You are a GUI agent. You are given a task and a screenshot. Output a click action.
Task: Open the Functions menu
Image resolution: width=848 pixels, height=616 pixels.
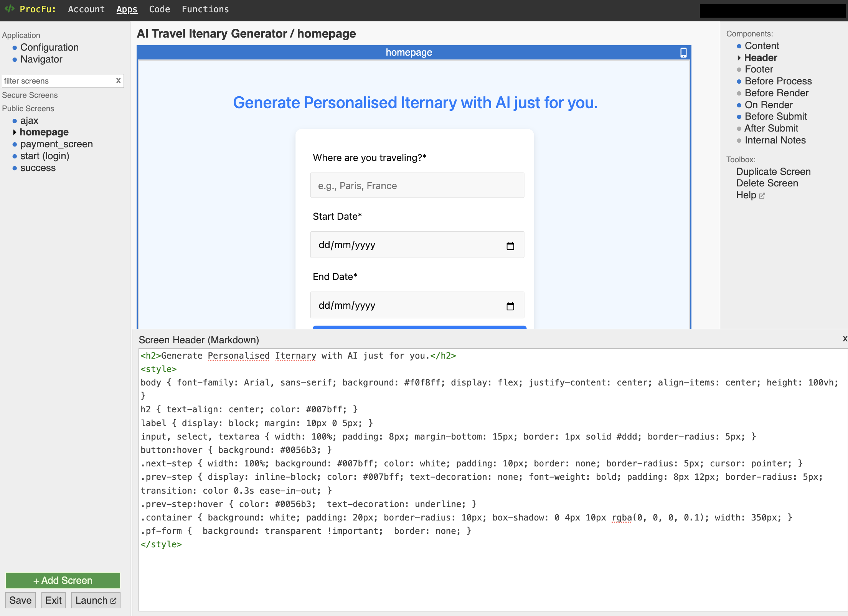tap(205, 9)
